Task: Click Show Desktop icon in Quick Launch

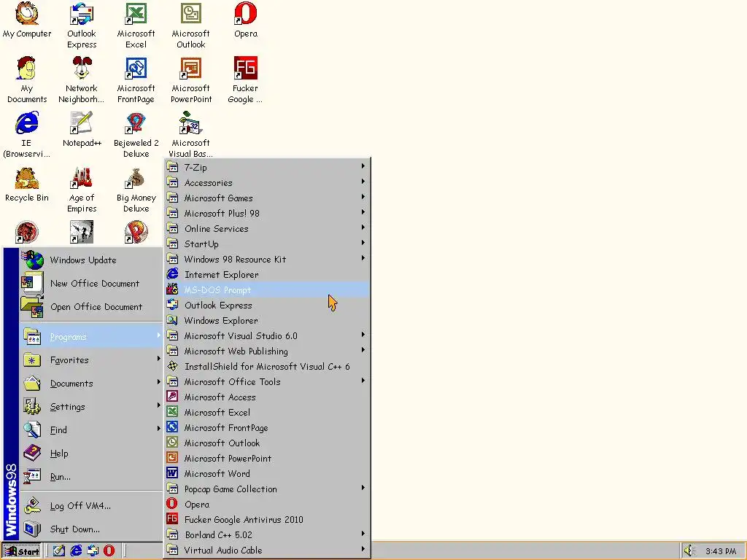Action: click(58, 551)
